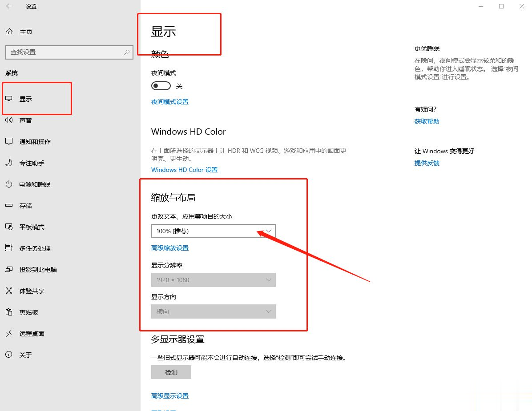Image resolution: width=532 pixels, height=411 pixels.
Task: Click the back arrow icon in title bar
Action: point(9,6)
